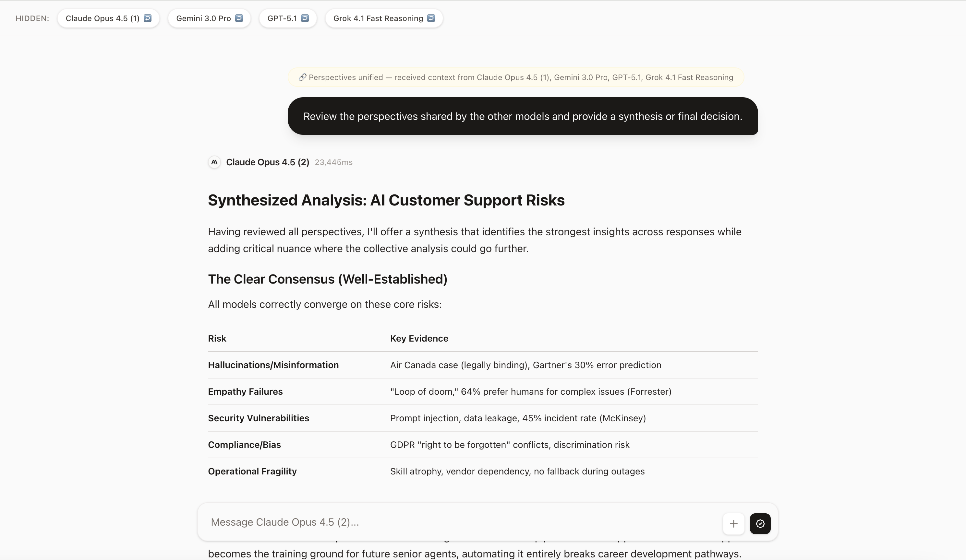Click the black verified-badge icon beside the input

point(760,524)
